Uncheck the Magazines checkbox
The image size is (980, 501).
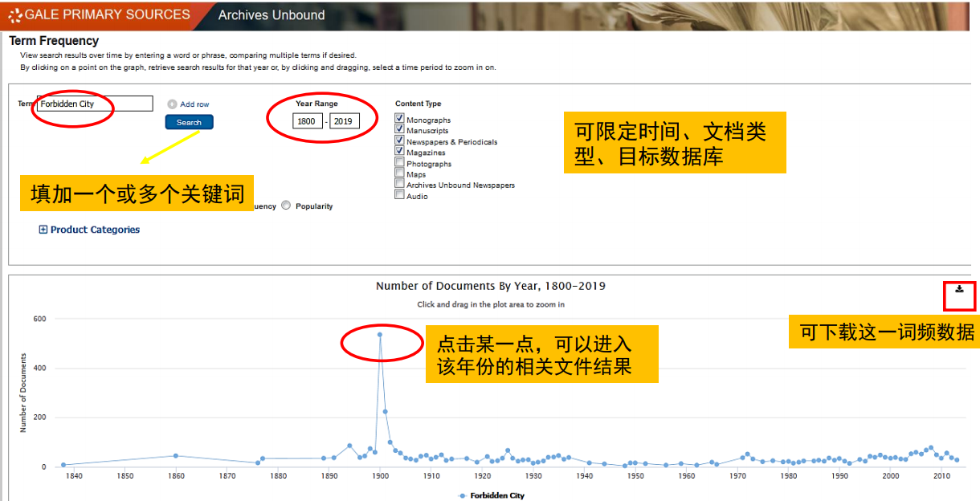(399, 152)
